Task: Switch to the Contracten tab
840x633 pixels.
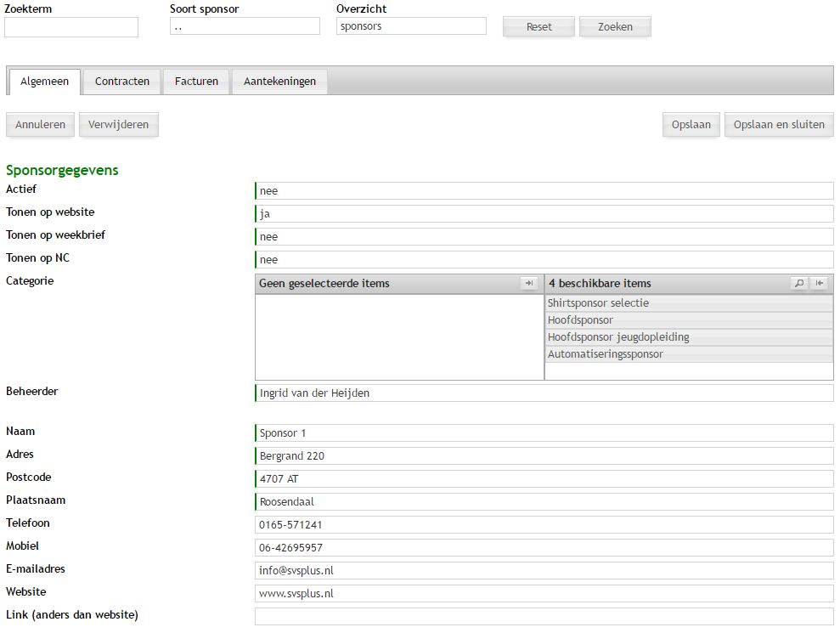Action: coord(122,82)
